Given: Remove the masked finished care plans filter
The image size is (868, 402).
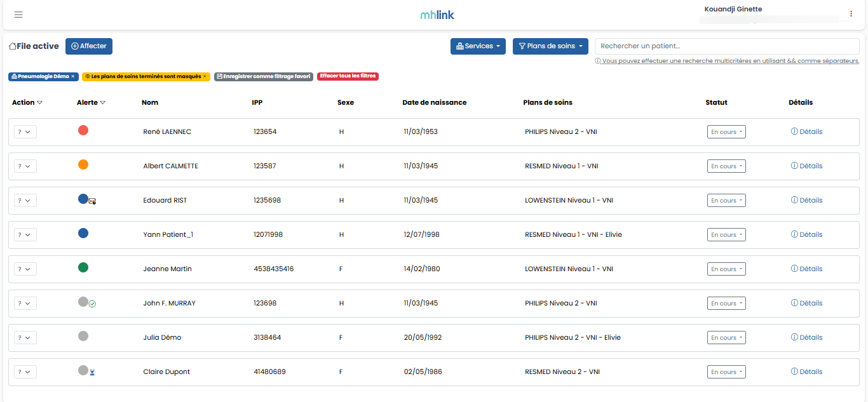Looking at the screenshot, I should coord(205,76).
